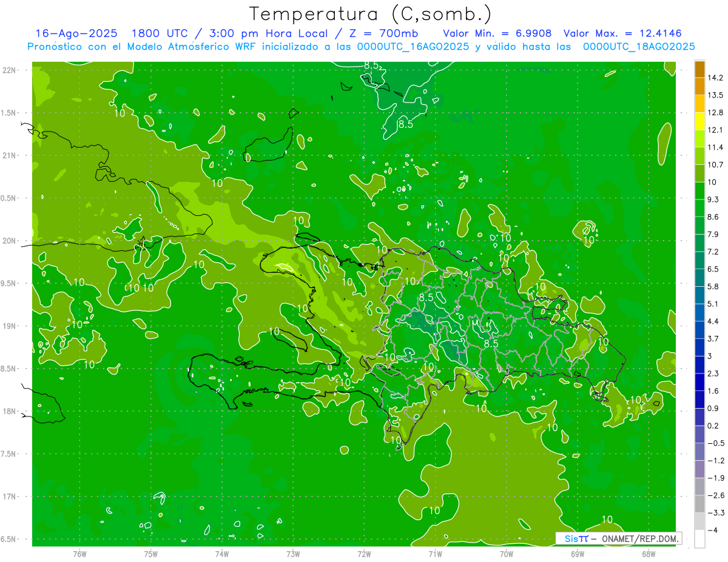Click the "ONAMET/REP.DOM." credit label
The width and height of the screenshot is (728, 562).
639,538
